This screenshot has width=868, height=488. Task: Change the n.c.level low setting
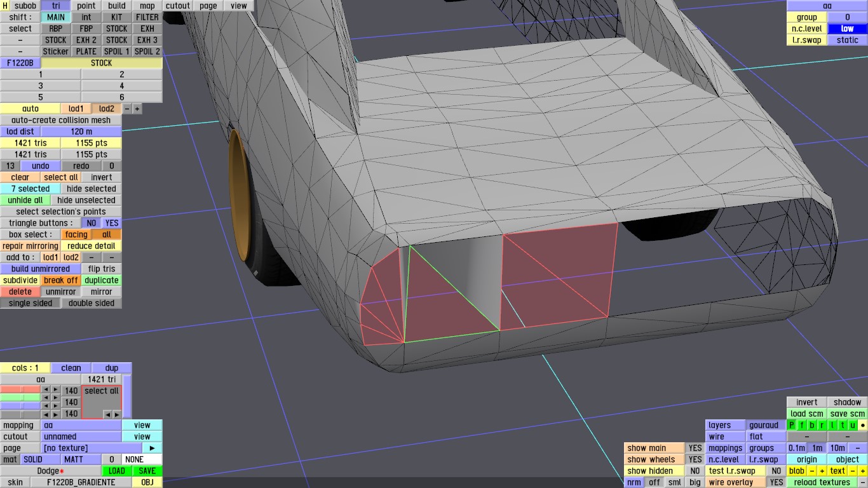[848, 29]
